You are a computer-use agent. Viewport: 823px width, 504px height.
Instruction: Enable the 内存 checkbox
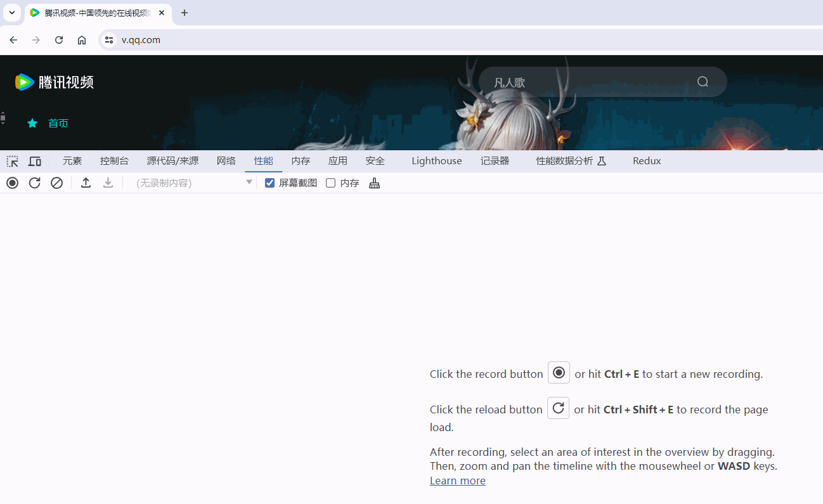click(x=330, y=183)
